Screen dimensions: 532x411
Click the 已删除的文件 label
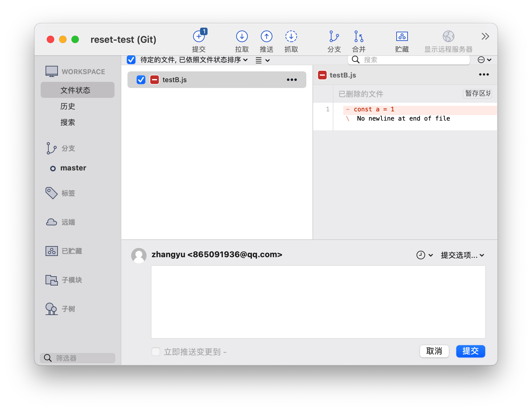point(361,94)
